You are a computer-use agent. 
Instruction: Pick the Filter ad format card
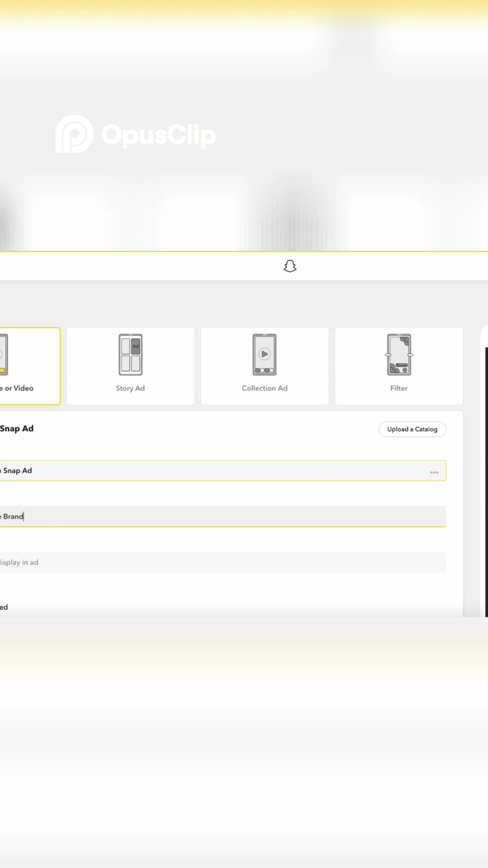[x=399, y=366]
